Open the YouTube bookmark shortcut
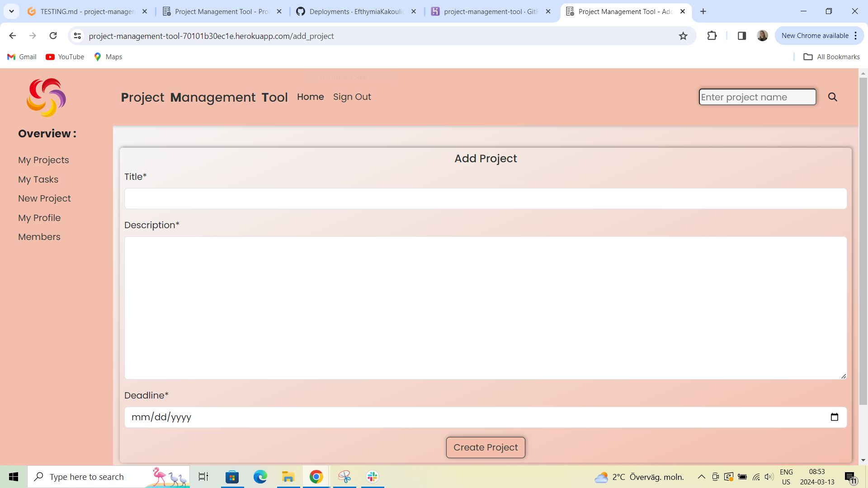The image size is (868, 488). click(x=65, y=56)
